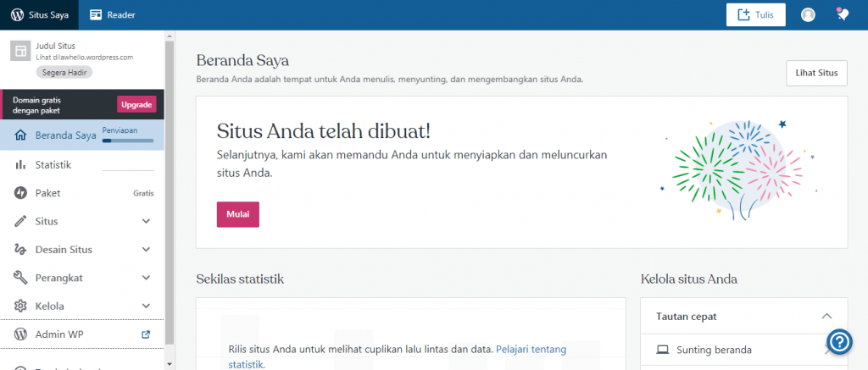Click the Lihat Situs button
868x370 pixels.
(x=816, y=73)
